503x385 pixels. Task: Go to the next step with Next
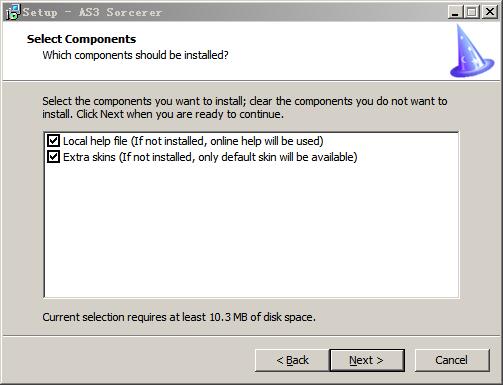[367, 360]
